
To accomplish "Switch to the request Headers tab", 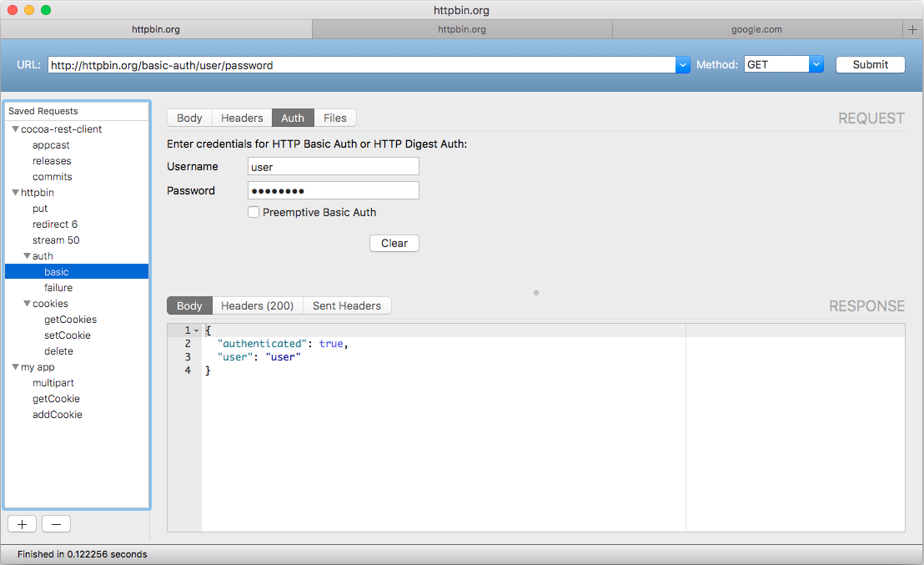I will click(x=242, y=118).
